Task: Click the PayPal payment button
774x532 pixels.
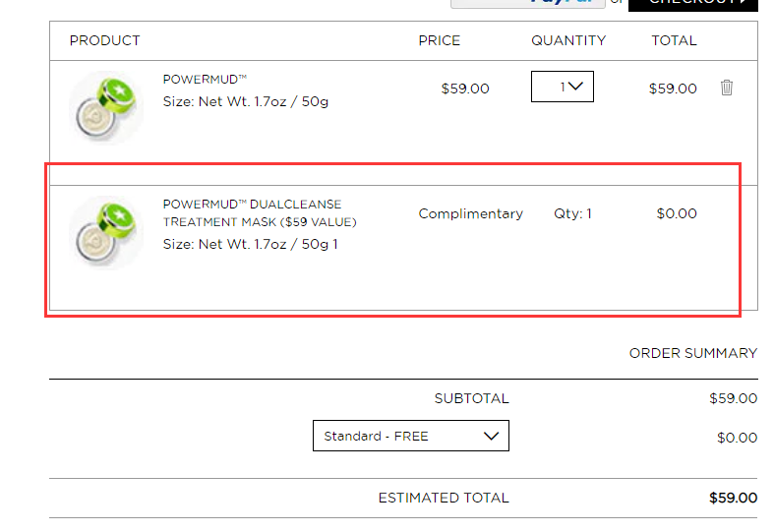Action: point(528,4)
